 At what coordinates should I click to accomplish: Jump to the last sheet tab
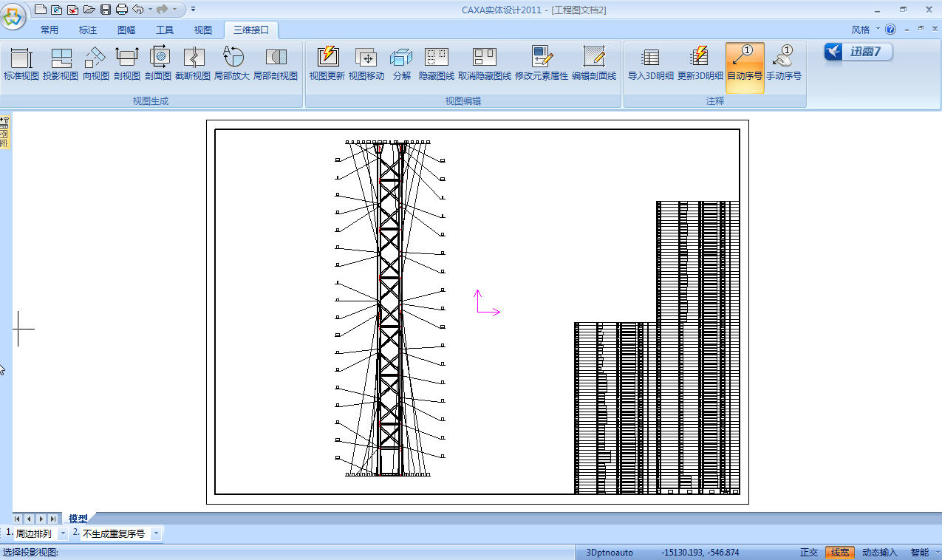coord(52,519)
